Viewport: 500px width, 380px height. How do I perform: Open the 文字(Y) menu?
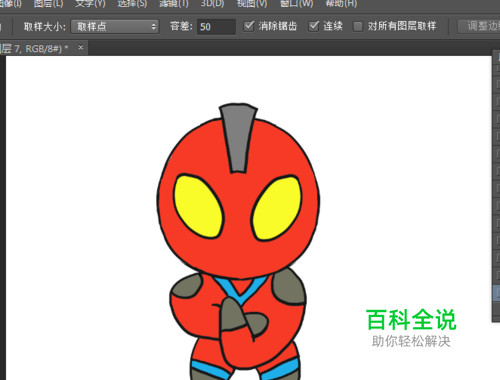pyautogui.click(x=90, y=3)
